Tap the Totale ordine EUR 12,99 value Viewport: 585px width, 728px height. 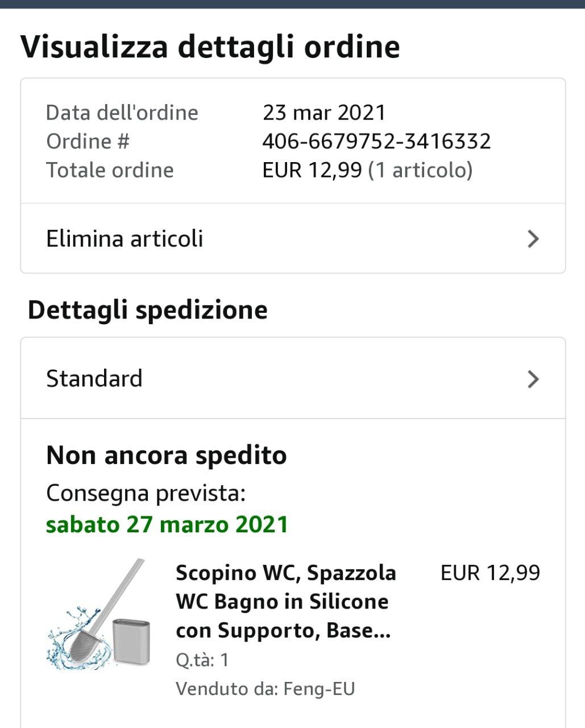pyautogui.click(x=312, y=169)
